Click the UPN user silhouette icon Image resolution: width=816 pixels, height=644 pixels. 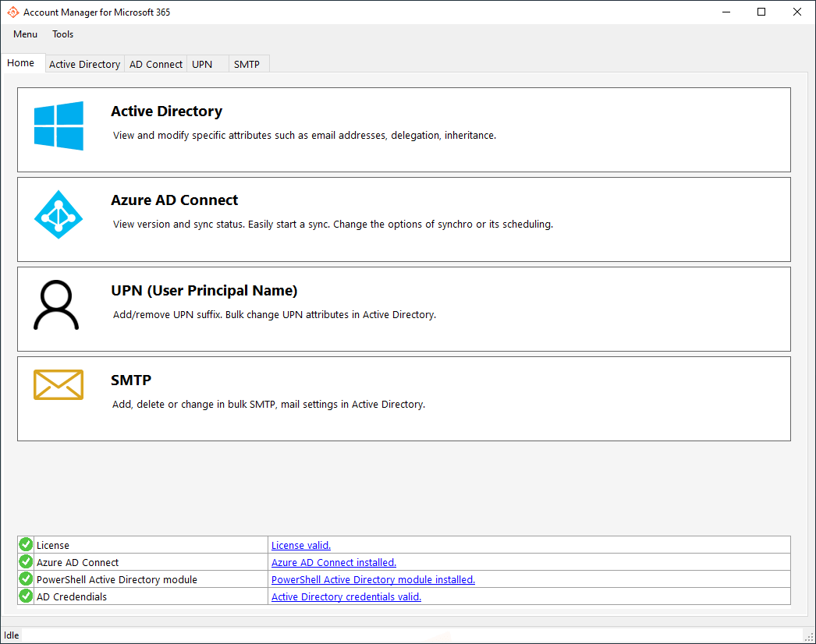tap(56, 306)
